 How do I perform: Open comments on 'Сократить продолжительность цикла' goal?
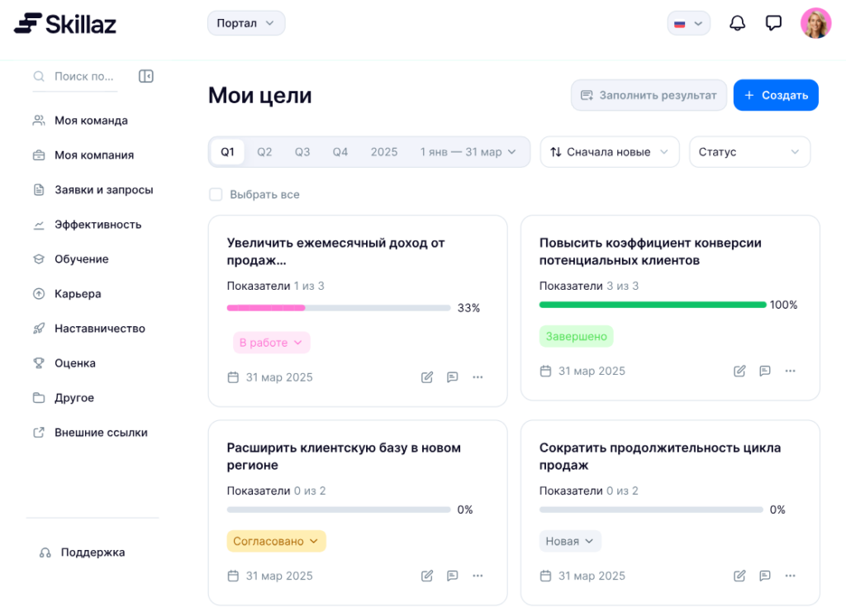pos(764,576)
